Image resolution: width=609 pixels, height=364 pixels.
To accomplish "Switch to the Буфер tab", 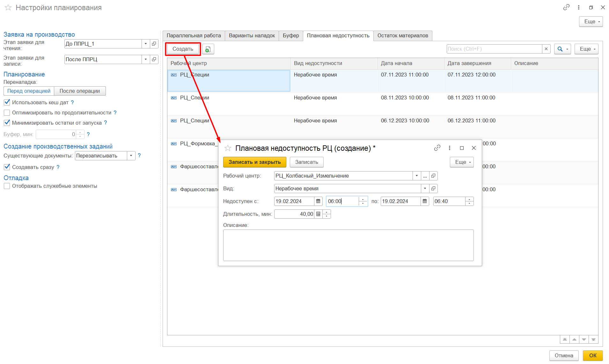I will point(291,36).
